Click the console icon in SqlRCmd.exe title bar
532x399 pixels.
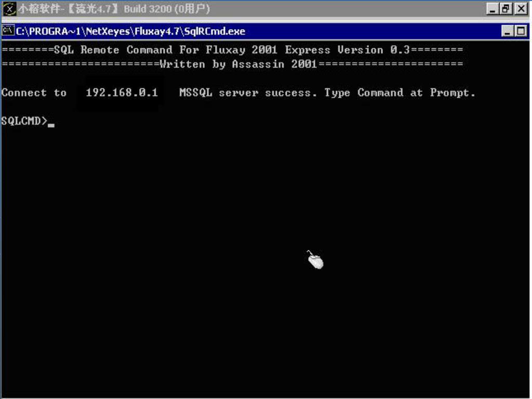pos(8,31)
